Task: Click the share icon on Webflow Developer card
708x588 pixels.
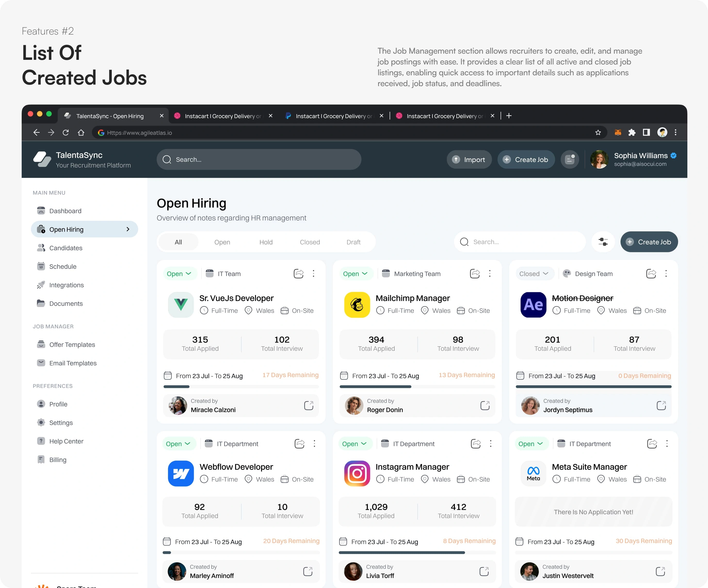Action: pyautogui.click(x=300, y=444)
